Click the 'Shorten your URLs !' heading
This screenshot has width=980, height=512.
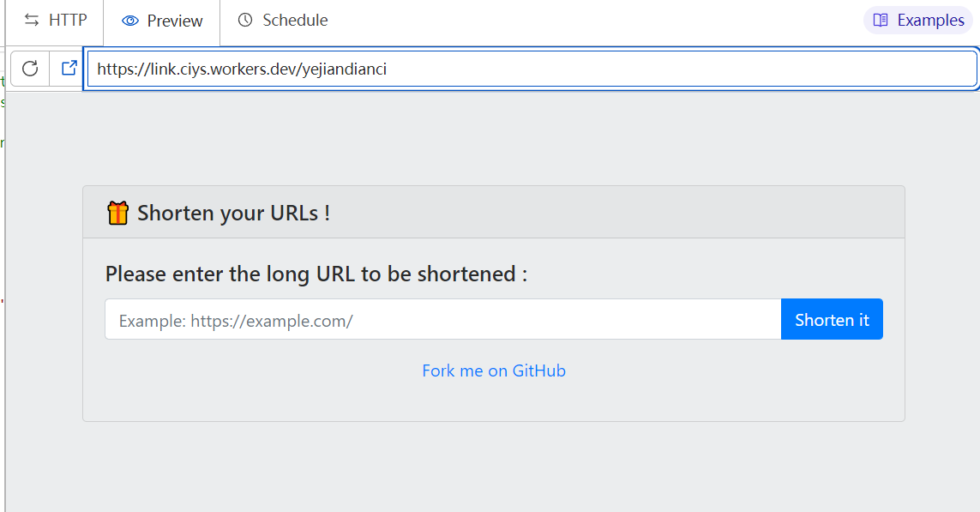pyautogui.click(x=233, y=213)
